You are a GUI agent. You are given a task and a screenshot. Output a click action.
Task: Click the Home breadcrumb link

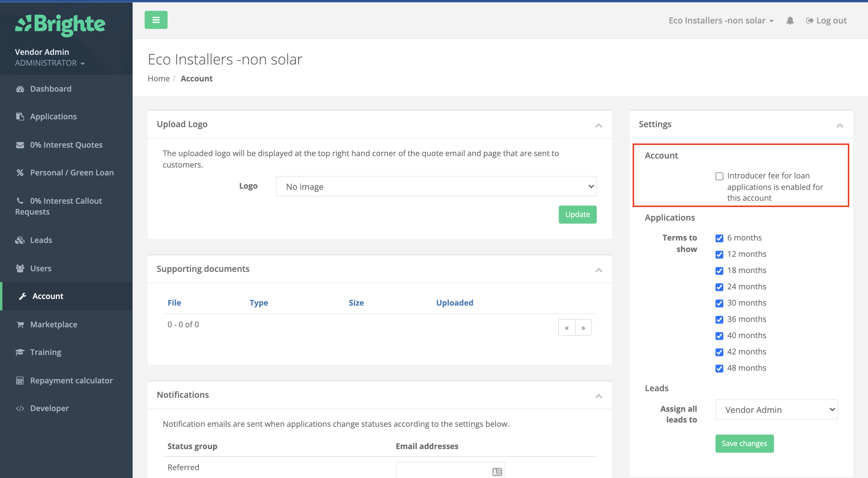click(x=159, y=78)
